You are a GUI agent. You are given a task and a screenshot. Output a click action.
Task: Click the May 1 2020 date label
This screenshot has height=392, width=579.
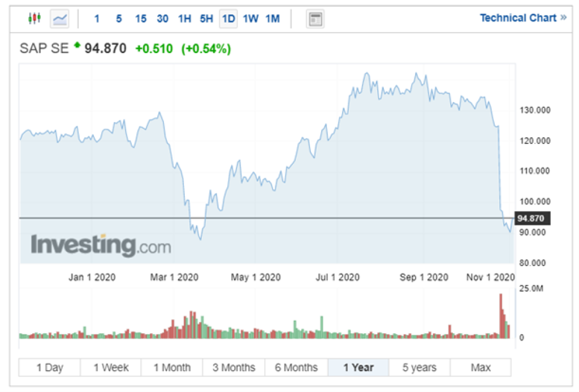(x=256, y=277)
